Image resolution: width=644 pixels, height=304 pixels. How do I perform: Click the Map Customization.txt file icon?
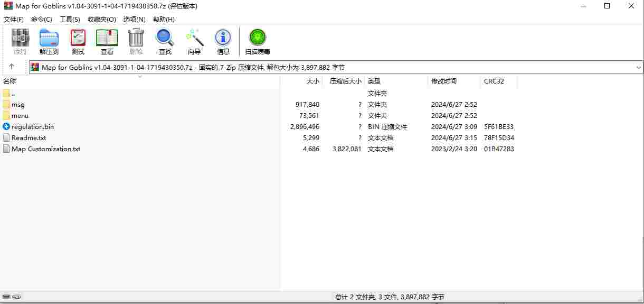6,149
